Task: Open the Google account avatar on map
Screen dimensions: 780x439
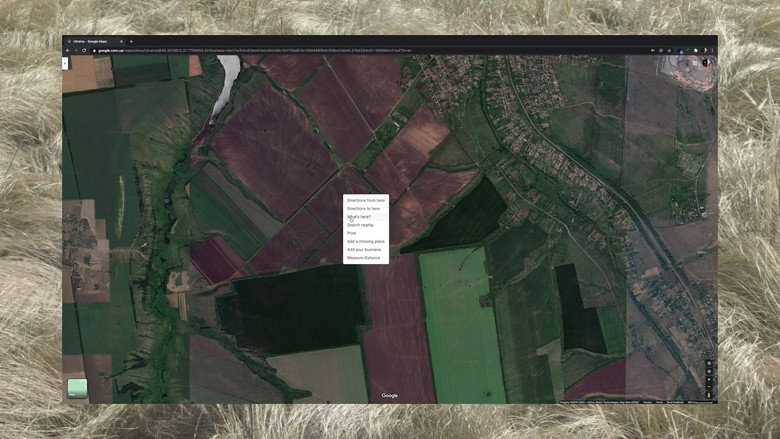Action: click(706, 63)
